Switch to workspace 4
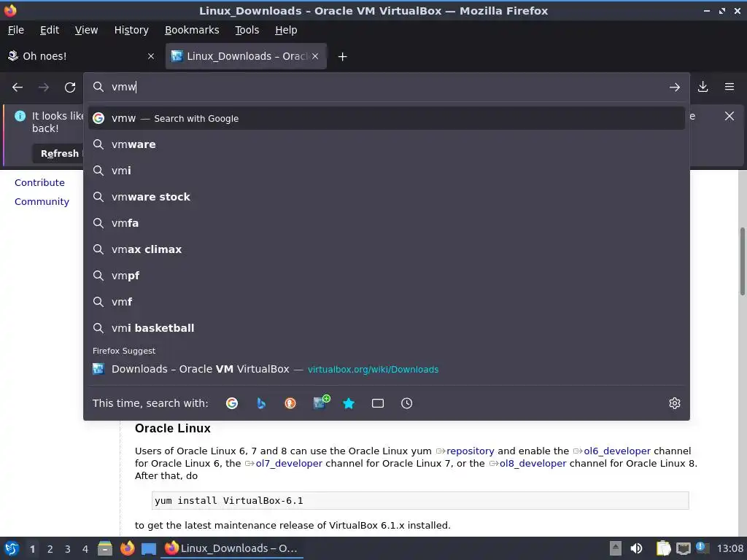747x560 pixels. click(85, 549)
